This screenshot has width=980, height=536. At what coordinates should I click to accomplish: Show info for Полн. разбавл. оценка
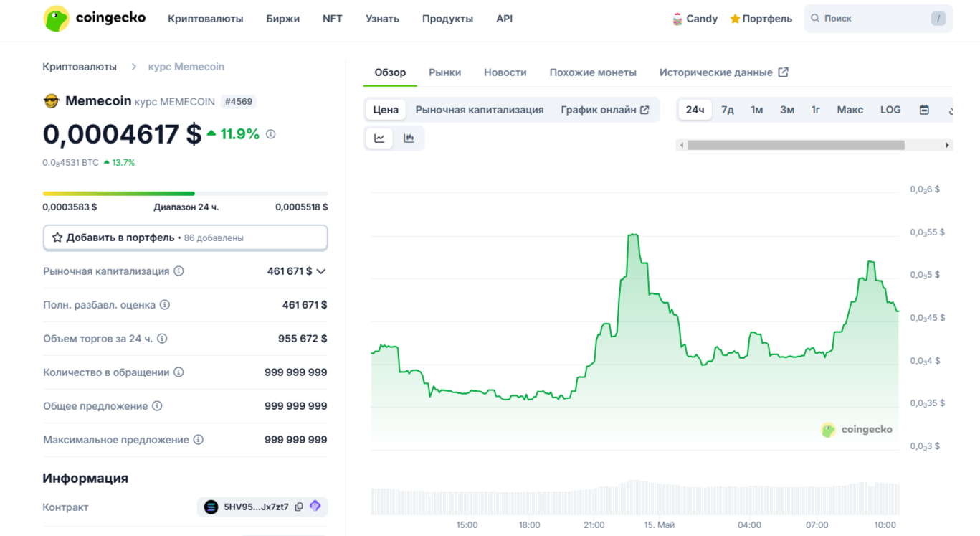click(165, 305)
